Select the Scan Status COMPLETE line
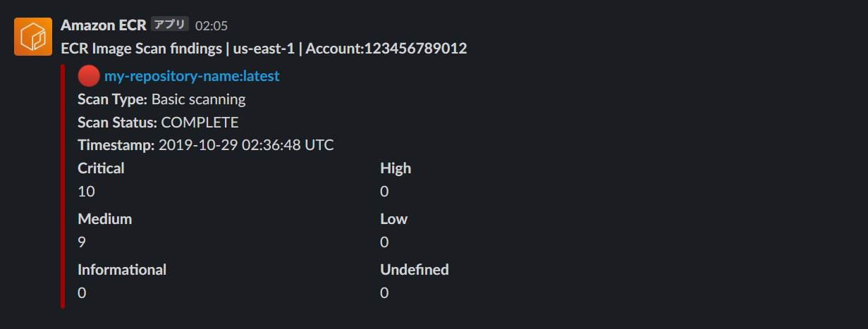The width and height of the screenshot is (868, 329). (158, 123)
